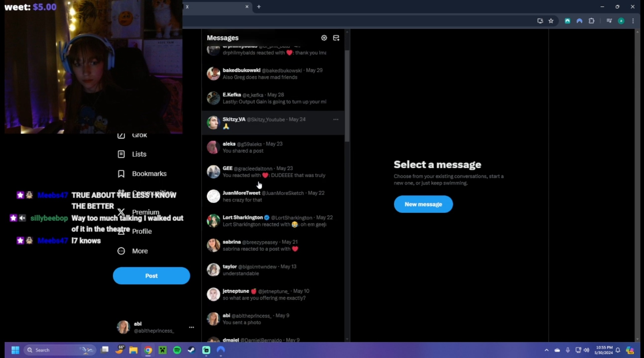This screenshot has height=358, width=644.
Task: Bookmark this page star icon
Action: click(551, 21)
